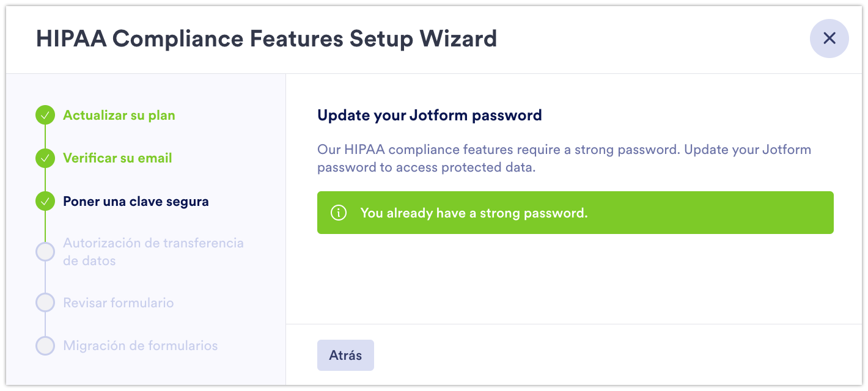Click the green checkmark beside Verificar su email
This screenshot has width=868, height=391.
[45, 158]
